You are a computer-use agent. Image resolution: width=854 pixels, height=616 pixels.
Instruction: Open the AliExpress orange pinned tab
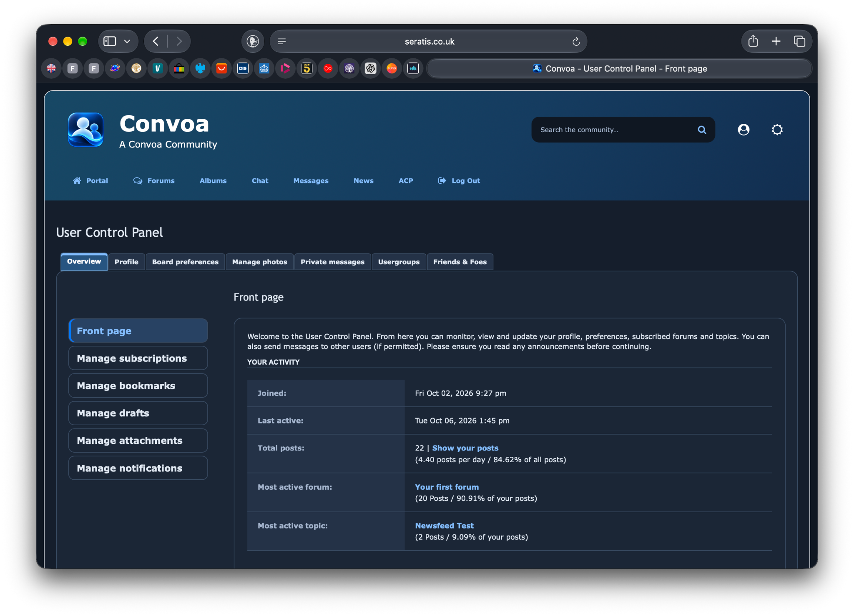click(x=221, y=68)
